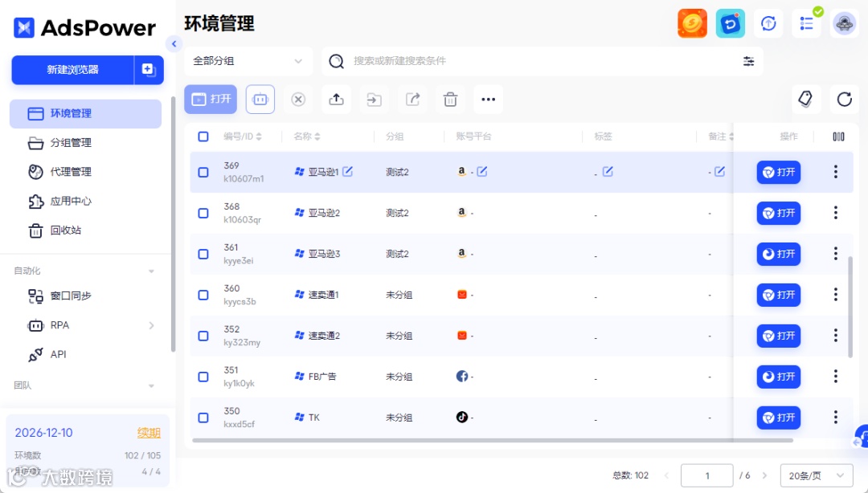Viewport: 868px width, 493px height.
Task: Go to the next page arrow
Action: (x=764, y=475)
